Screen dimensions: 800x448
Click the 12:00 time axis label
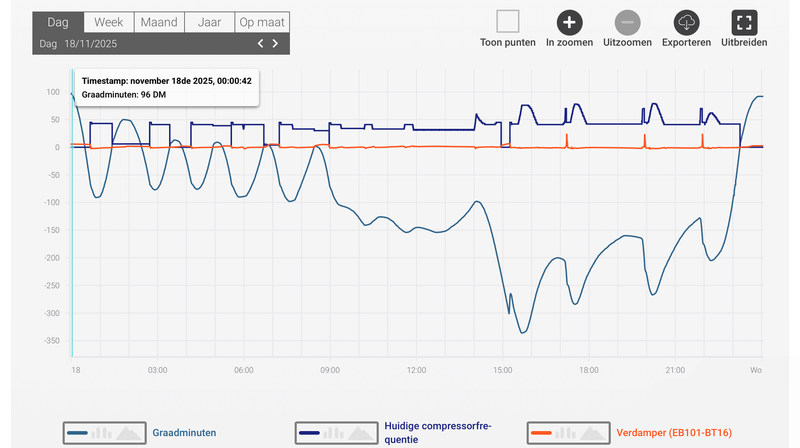[x=417, y=370]
